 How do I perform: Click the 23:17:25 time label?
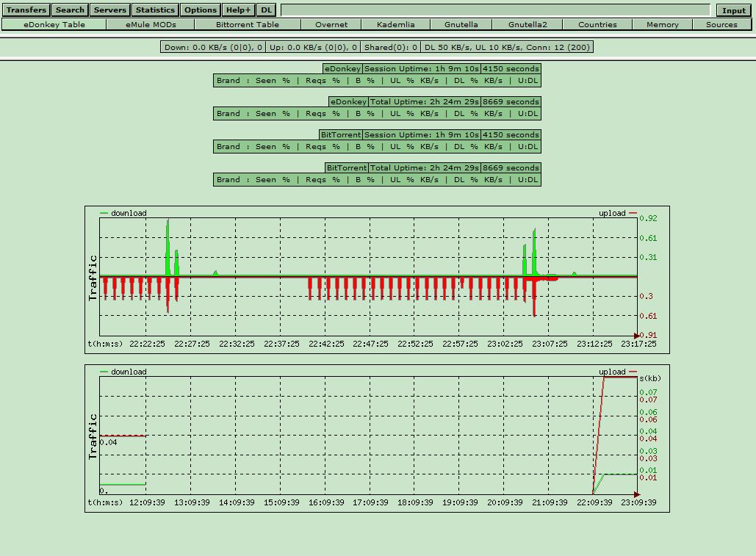pyautogui.click(x=638, y=344)
